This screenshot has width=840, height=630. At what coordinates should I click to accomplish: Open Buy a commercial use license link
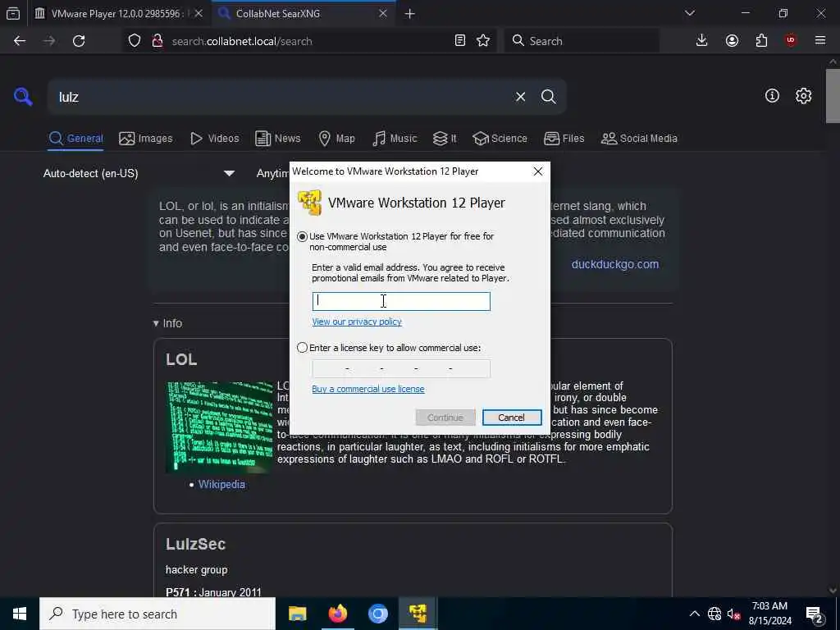point(368,389)
